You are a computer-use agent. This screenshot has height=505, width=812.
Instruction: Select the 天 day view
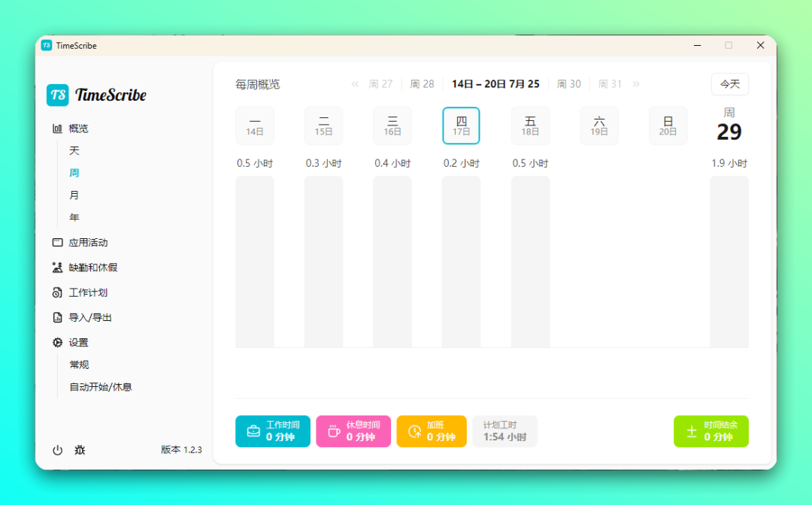tap(74, 151)
